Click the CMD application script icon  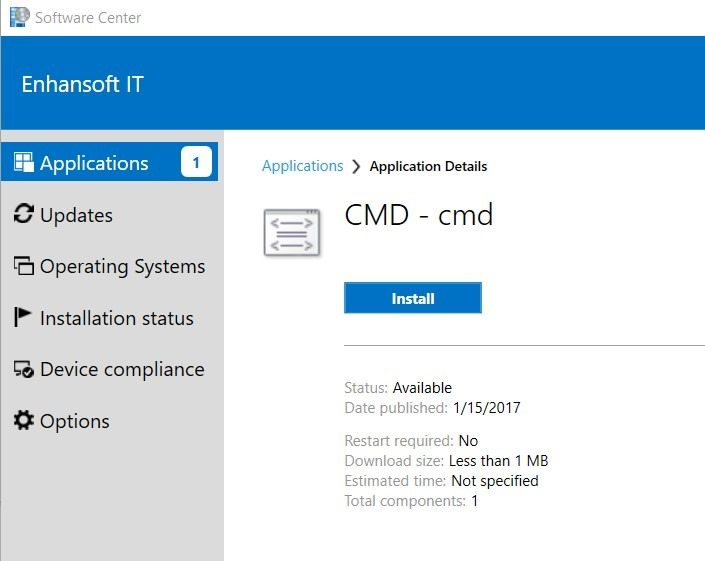click(x=292, y=232)
